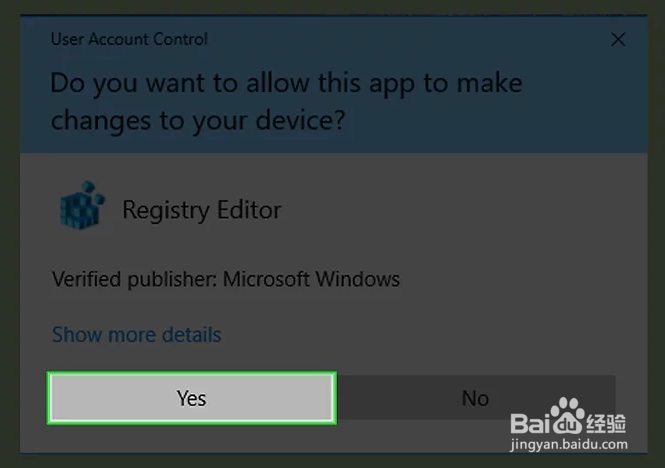Click the Baidu paw print logo
Screen dimensions: 665x468
tap(567, 416)
